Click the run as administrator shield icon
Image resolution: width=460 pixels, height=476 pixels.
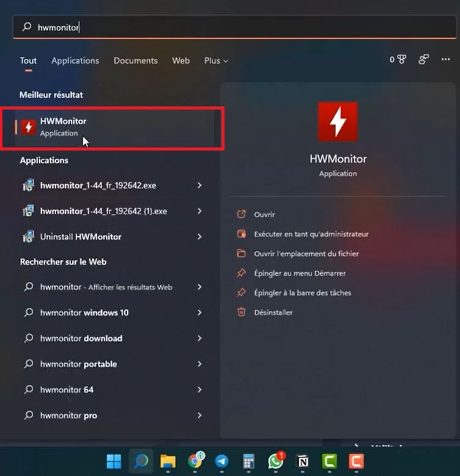coord(241,234)
